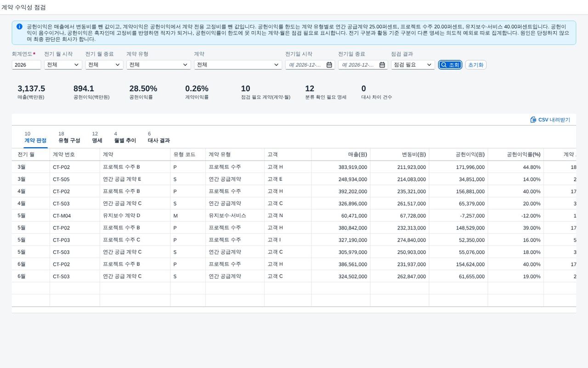
Task: Open the calendar picker for 전기일 종료
Action: pyautogui.click(x=382, y=65)
